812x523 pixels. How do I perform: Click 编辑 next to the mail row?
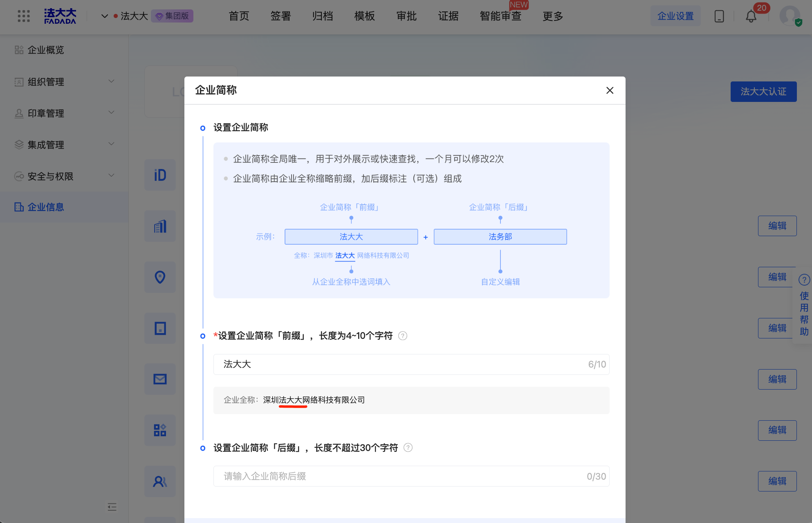tap(777, 379)
